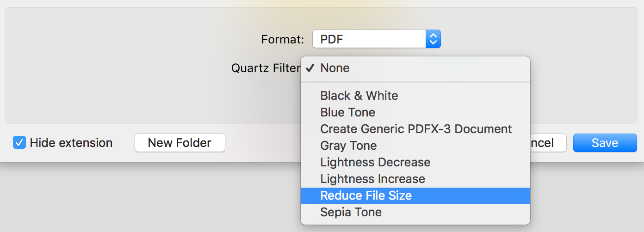Click the Quartz Filter label
This screenshot has height=232, width=644.
[265, 68]
